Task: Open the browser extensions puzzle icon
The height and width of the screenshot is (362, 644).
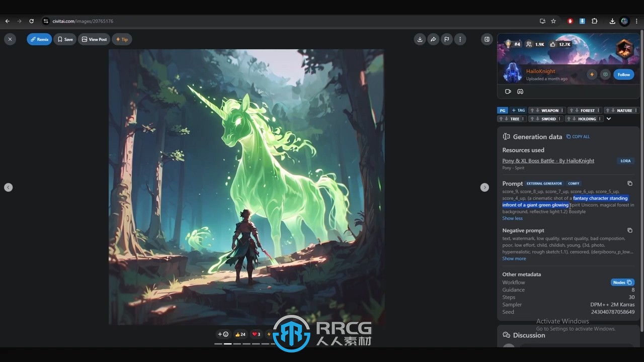Action: (x=594, y=21)
